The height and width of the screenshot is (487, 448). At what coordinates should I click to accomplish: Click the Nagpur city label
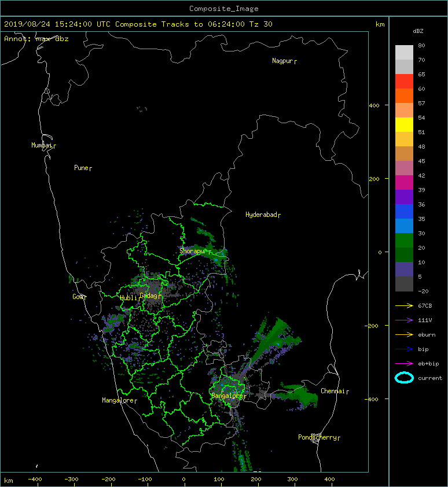[282, 61]
